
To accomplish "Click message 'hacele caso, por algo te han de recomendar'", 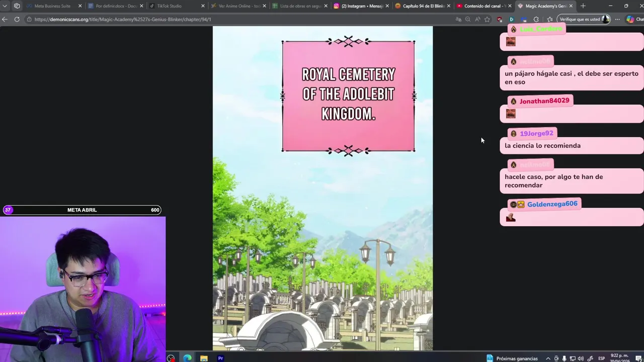I will [553, 181].
